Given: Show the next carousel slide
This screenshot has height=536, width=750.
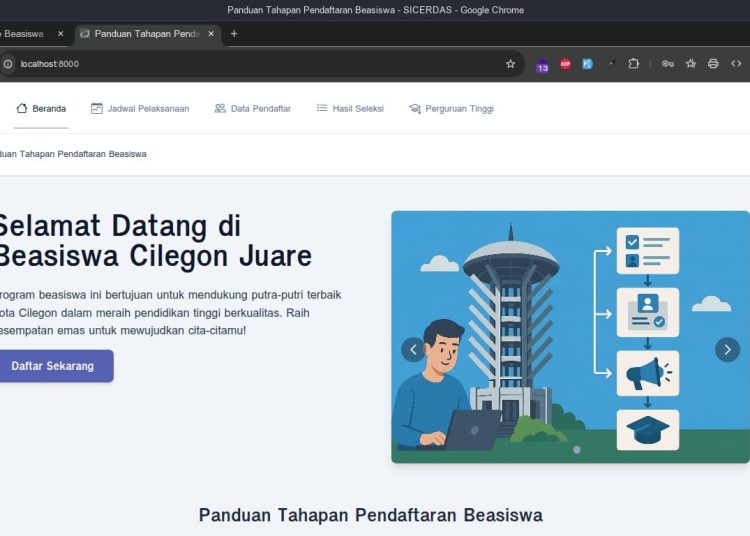Looking at the screenshot, I should click(727, 349).
